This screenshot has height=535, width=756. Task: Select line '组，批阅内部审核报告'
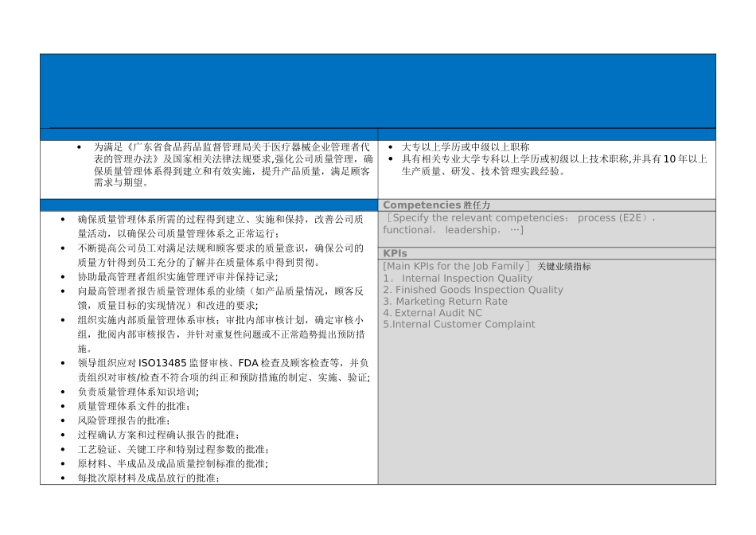(221, 334)
